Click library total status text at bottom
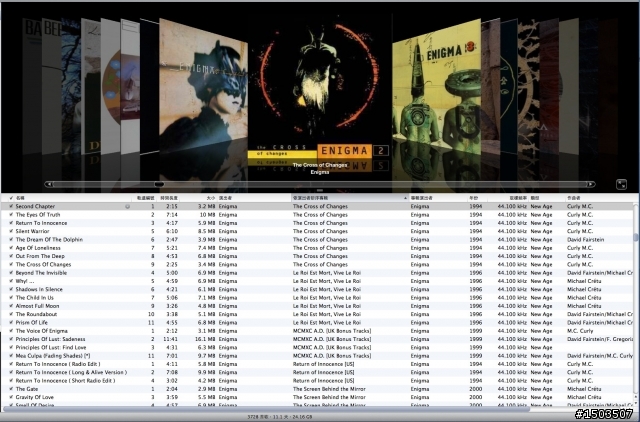This screenshot has width=640, height=422. 280,417
